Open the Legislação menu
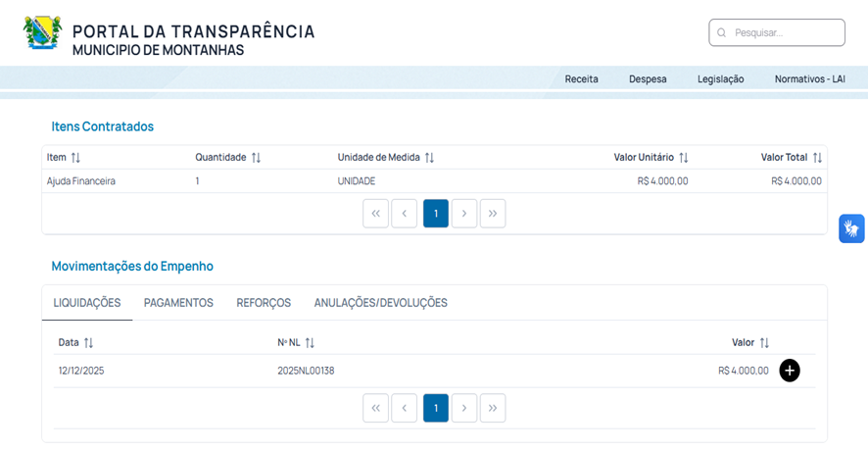The image size is (868, 450). point(720,79)
